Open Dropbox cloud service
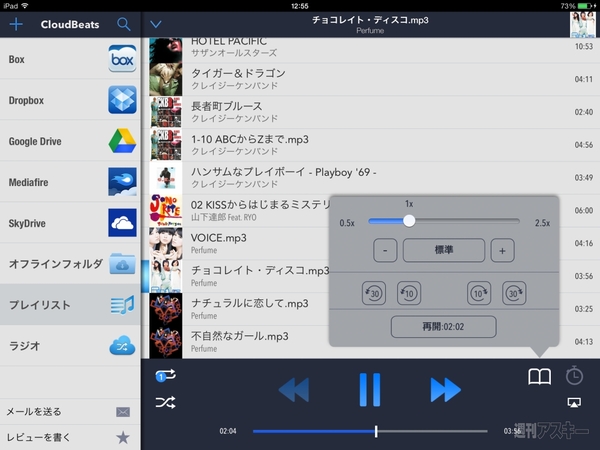600x450 pixels. pyautogui.click(x=70, y=100)
